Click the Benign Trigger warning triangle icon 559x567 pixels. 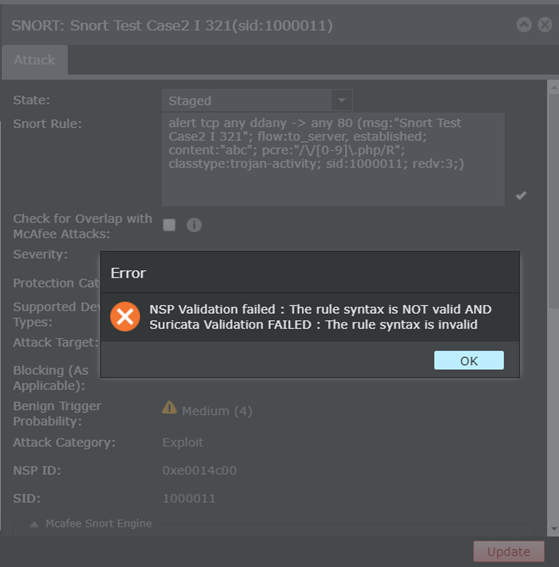tap(169, 408)
